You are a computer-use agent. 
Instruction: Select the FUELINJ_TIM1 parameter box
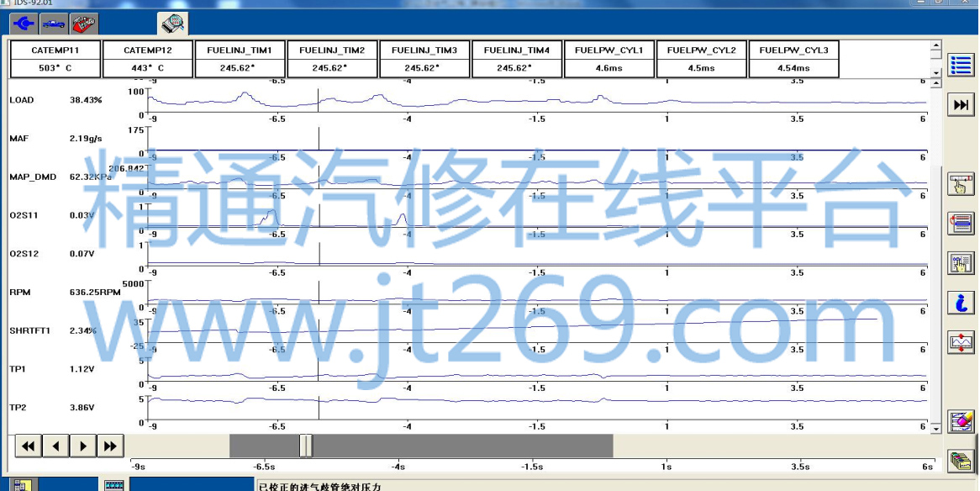(240, 60)
